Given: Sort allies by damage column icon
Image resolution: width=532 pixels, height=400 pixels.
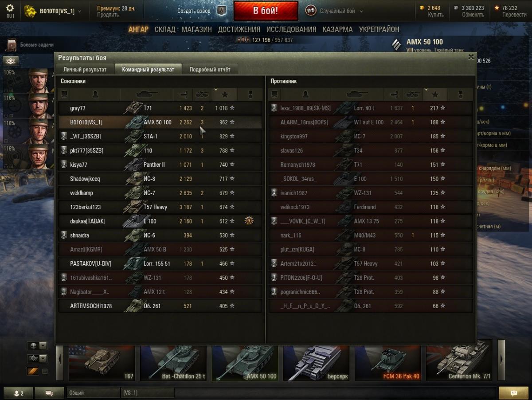Looking at the screenshot, I should 183,94.
